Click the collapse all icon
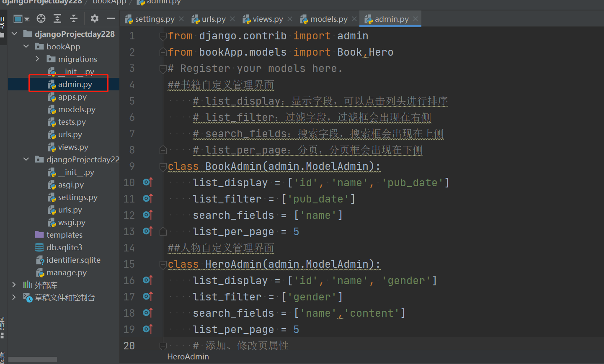This screenshot has width=604, height=364. [x=74, y=18]
